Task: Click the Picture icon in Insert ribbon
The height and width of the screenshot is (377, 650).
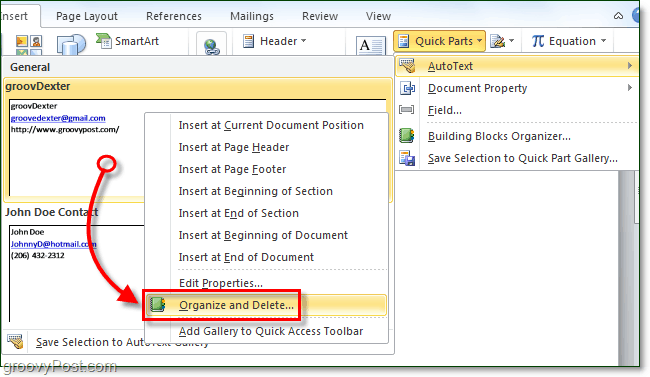Action: tap(29, 45)
